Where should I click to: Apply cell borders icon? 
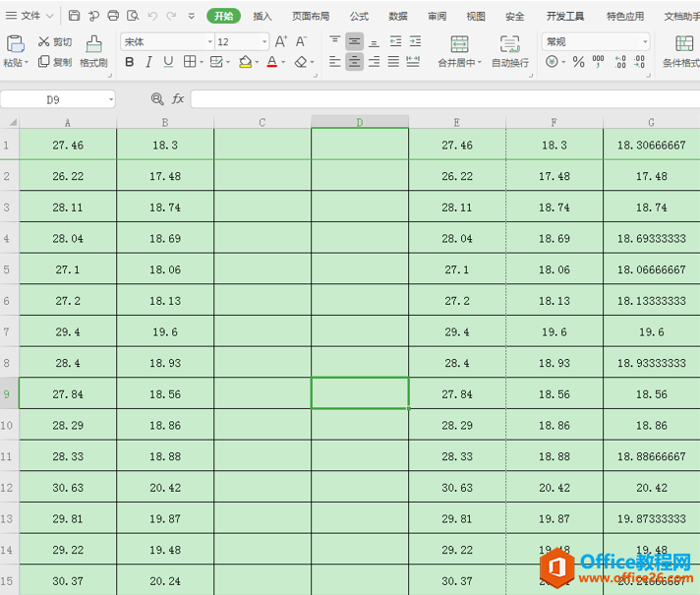pos(190,62)
